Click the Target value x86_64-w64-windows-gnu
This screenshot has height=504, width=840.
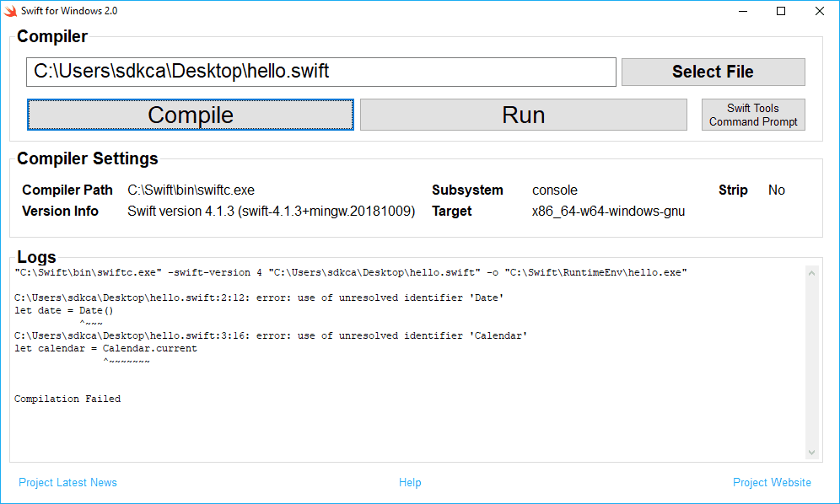coord(608,211)
